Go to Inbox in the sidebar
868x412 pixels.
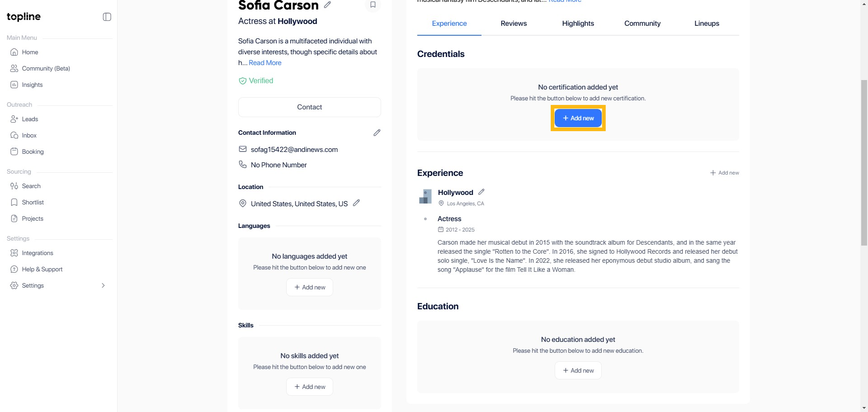tap(29, 135)
